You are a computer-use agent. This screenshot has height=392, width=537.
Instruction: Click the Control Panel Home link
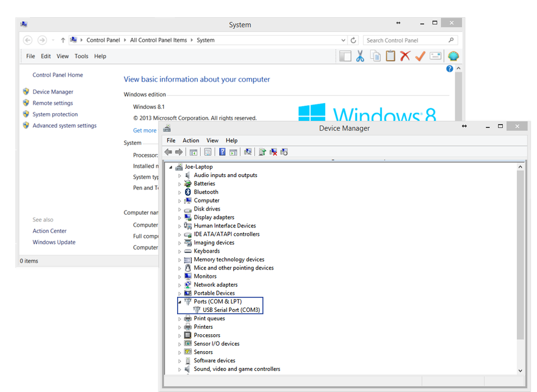coord(58,75)
